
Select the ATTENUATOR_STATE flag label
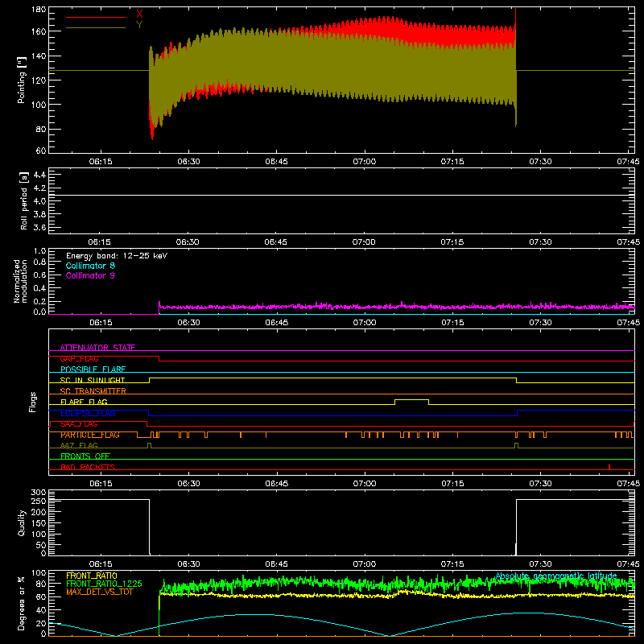click(97, 348)
